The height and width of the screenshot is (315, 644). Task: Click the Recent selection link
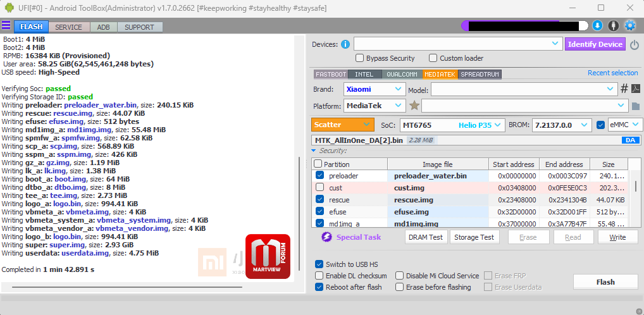612,73
